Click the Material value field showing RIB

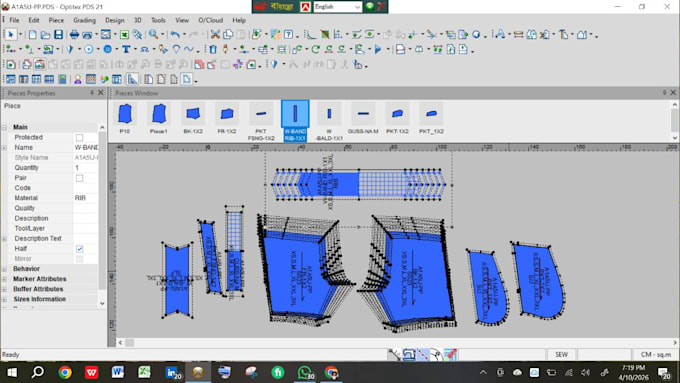(x=85, y=198)
